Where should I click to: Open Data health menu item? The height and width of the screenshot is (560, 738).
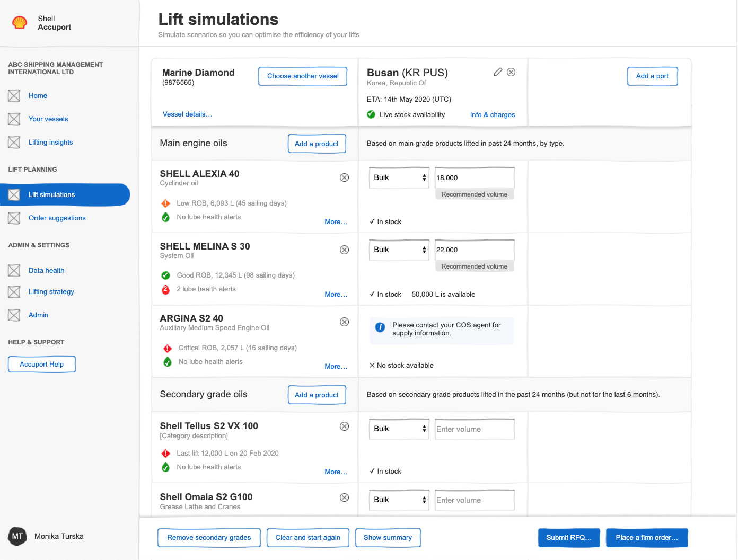[47, 271]
